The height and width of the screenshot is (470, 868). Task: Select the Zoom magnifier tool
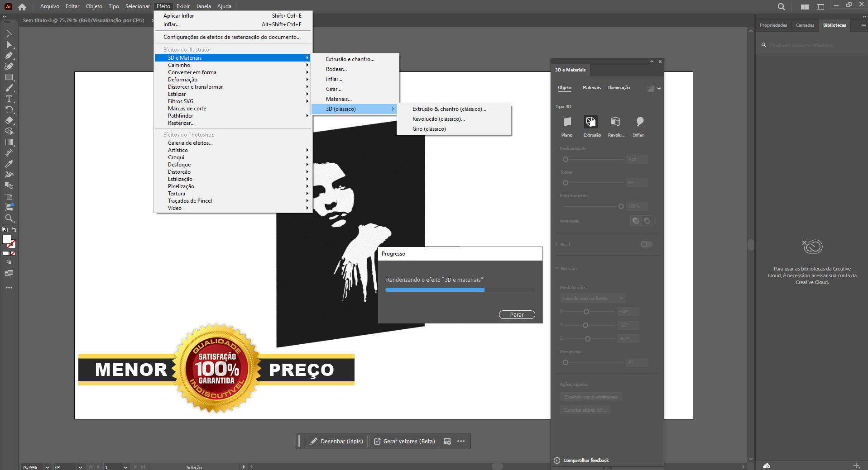(9, 218)
